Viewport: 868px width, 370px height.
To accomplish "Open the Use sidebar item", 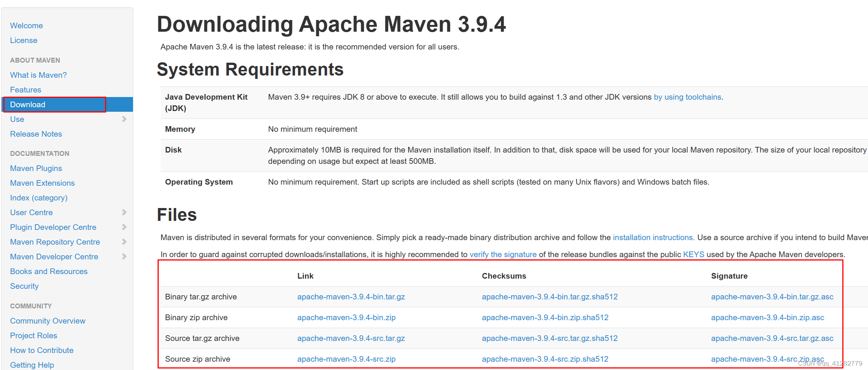I will click(x=17, y=119).
